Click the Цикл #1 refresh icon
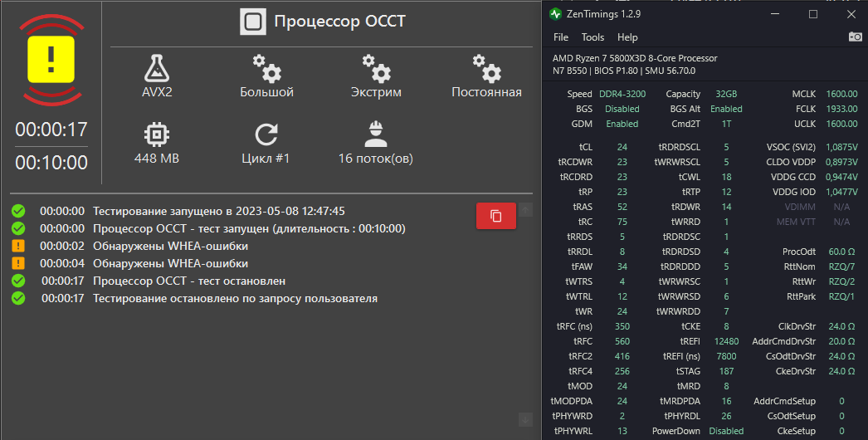The image size is (868, 440). pyautogui.click(x=266, y=134)
